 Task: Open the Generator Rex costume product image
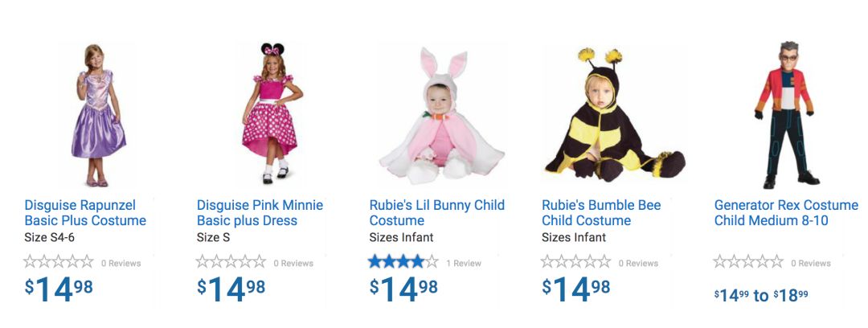786,115
